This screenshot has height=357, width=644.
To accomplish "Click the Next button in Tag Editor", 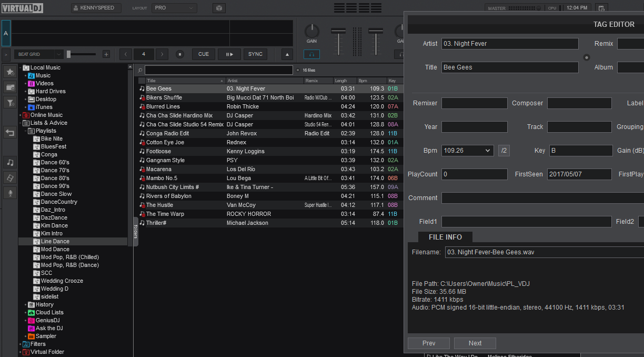I will click(475, 343).
